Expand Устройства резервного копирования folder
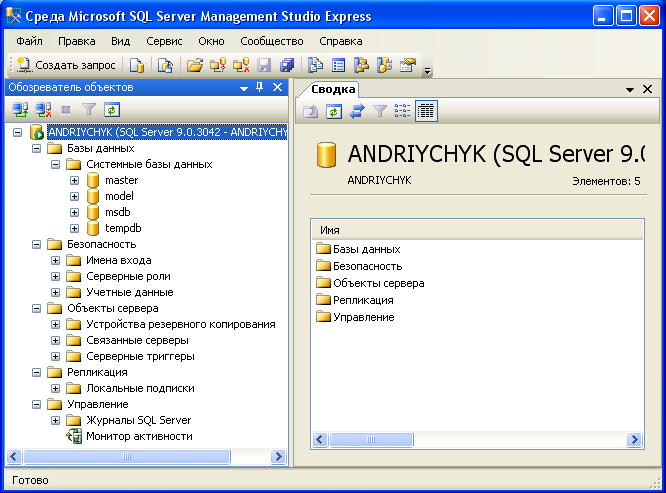This screenshot has width=666, height=493. click(56, 324)
